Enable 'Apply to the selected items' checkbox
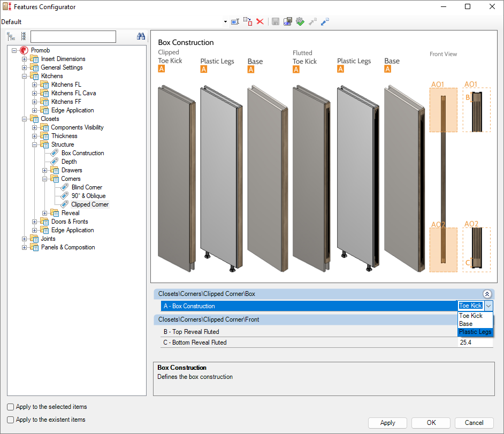The height and width of the screenshot is (434, 504). pyautogui.click(x=11, y=407)
